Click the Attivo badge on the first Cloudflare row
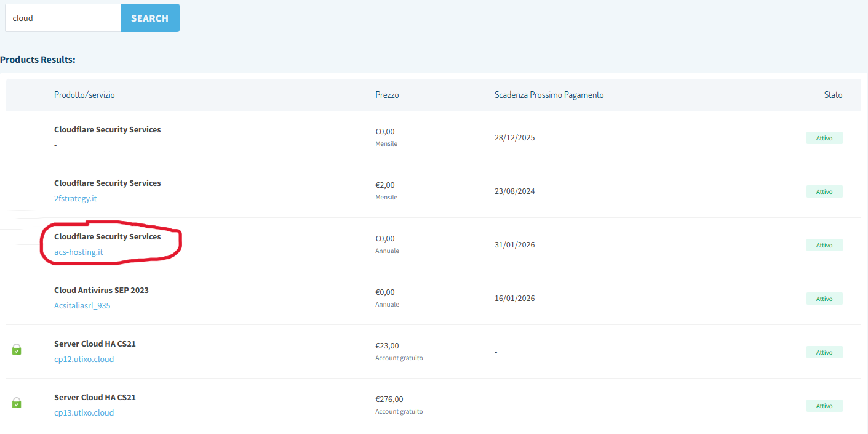The width and height of the screenshot is (868, 434). [824, 138]
